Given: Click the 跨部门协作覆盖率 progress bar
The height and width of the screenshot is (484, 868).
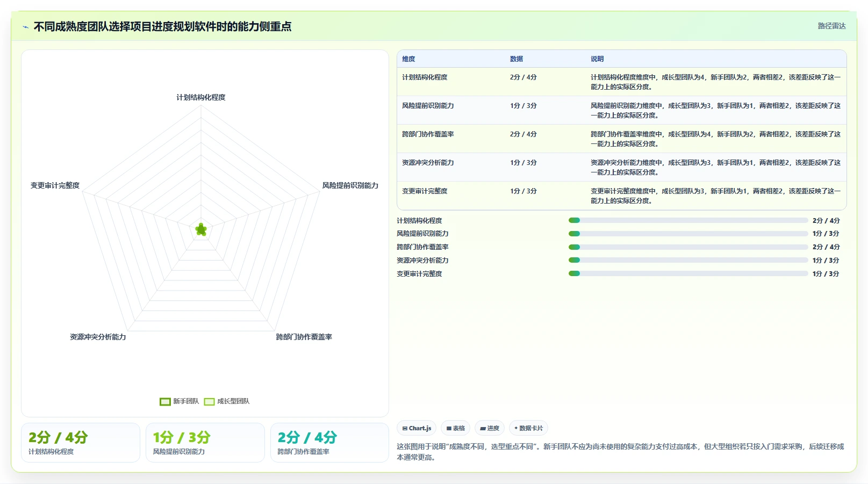Looking at the screenshot, I should tap(688, 247).
